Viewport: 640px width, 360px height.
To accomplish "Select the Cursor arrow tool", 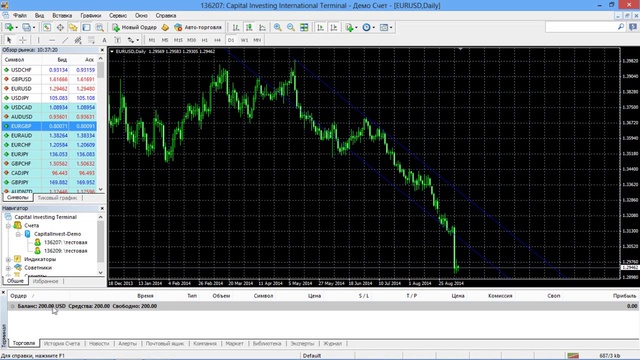I will click(x=9, y=40).
